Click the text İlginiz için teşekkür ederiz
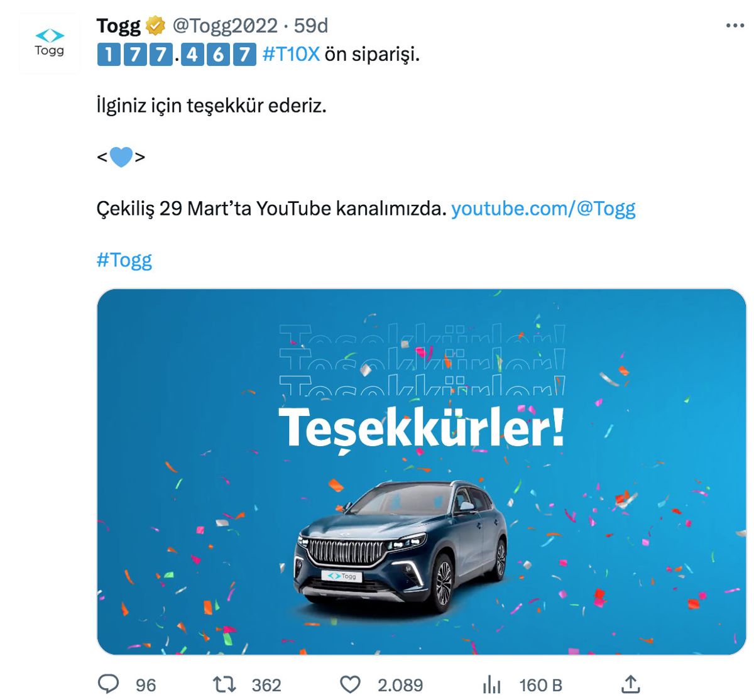This screenshot has height=700, width=754. 212,106
